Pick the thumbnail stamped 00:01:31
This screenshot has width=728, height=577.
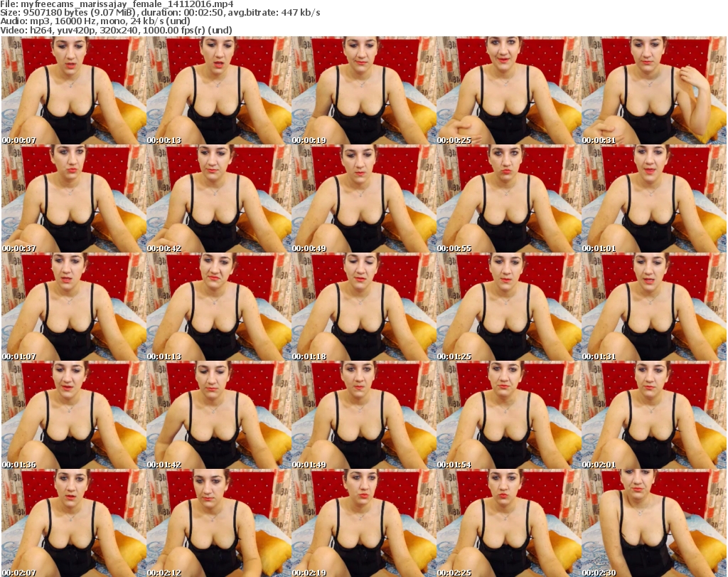coord(654,307)
